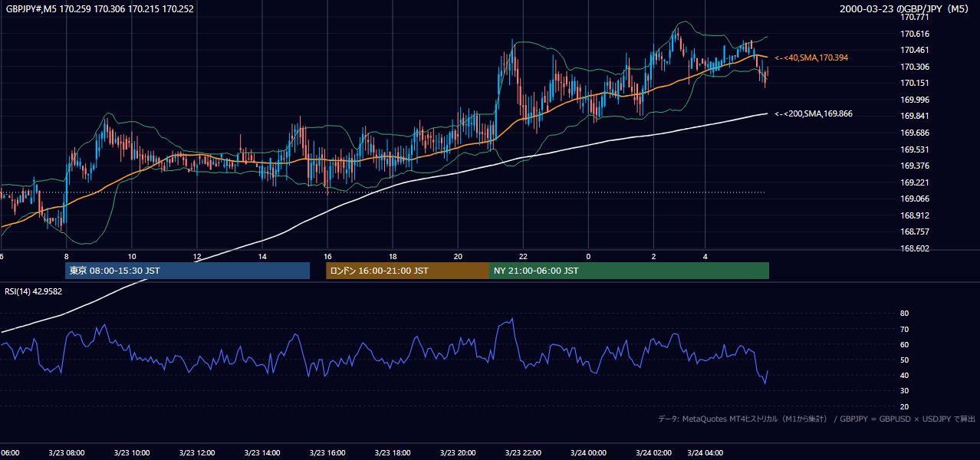Click price axis label 170.461
Screen dimensions: 980x460
(916, 50)
